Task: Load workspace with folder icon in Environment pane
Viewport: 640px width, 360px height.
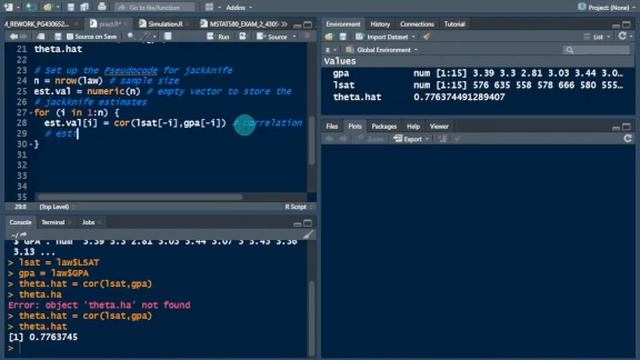Action: (x=329, y=37)
